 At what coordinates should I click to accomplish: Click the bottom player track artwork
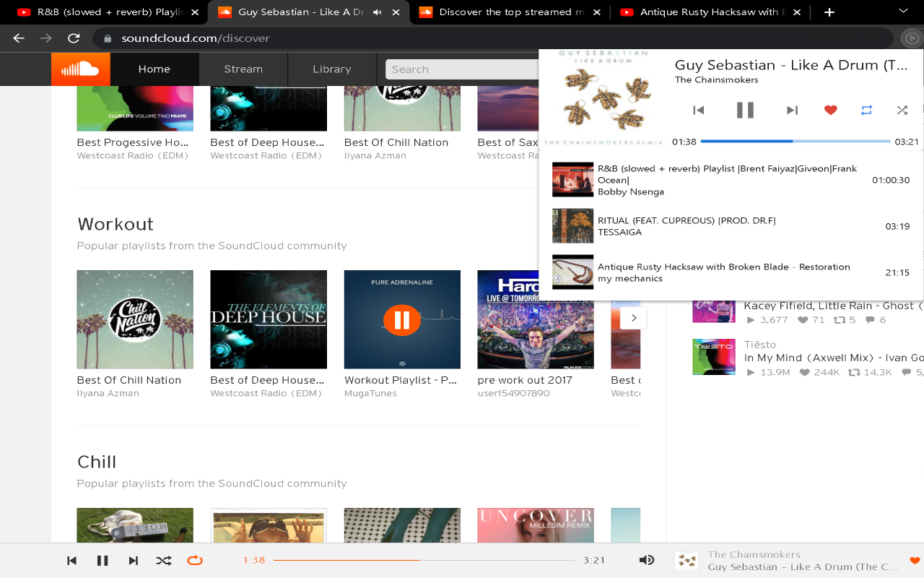coord(687,561)
